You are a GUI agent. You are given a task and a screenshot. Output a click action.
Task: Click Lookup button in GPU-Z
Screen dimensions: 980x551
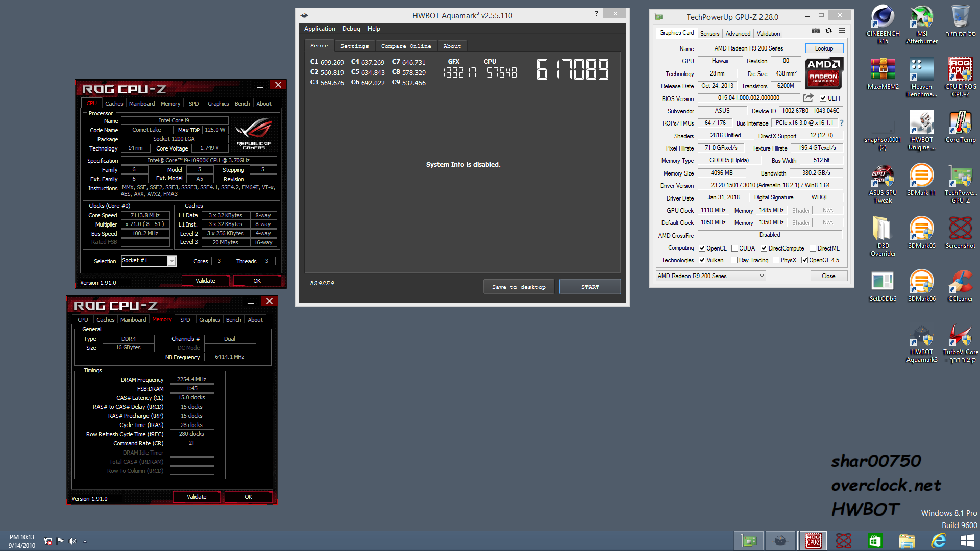click(824, 48)
